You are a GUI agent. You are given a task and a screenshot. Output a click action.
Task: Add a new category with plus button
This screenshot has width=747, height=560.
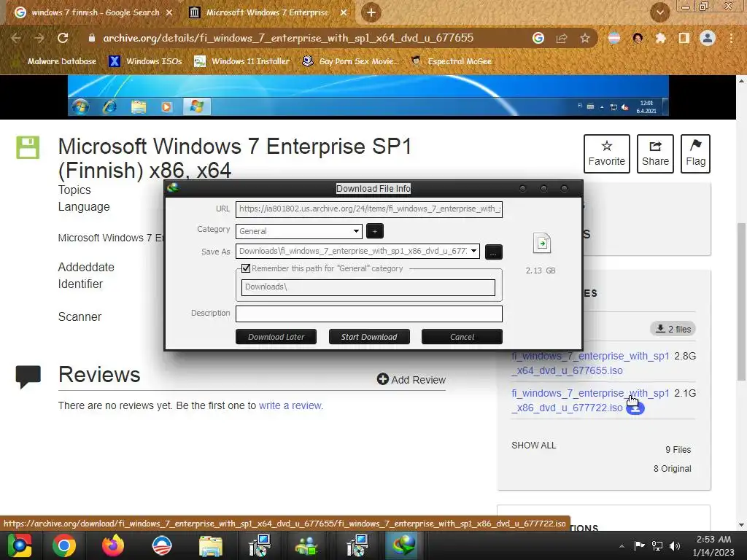pyautogui.click(x=375, y=231)
